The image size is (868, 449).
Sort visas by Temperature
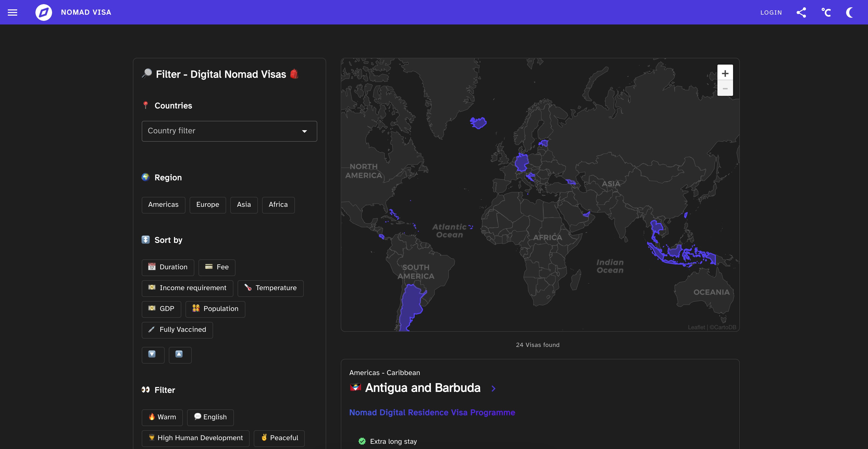270,288
